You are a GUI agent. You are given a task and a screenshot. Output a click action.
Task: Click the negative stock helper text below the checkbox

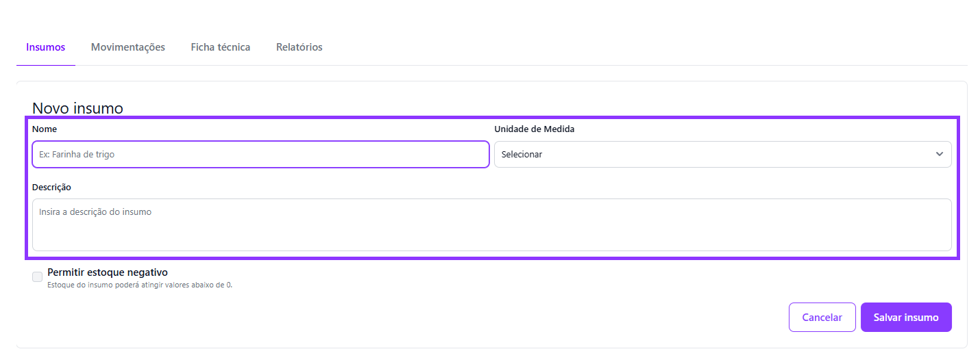[140, 285]
